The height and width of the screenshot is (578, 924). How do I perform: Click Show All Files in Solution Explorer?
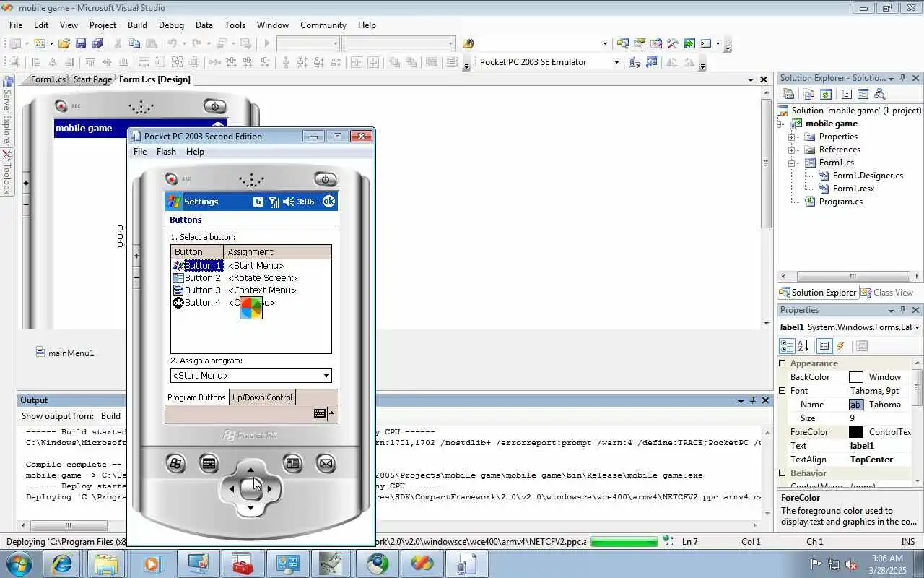click(808, 94)
